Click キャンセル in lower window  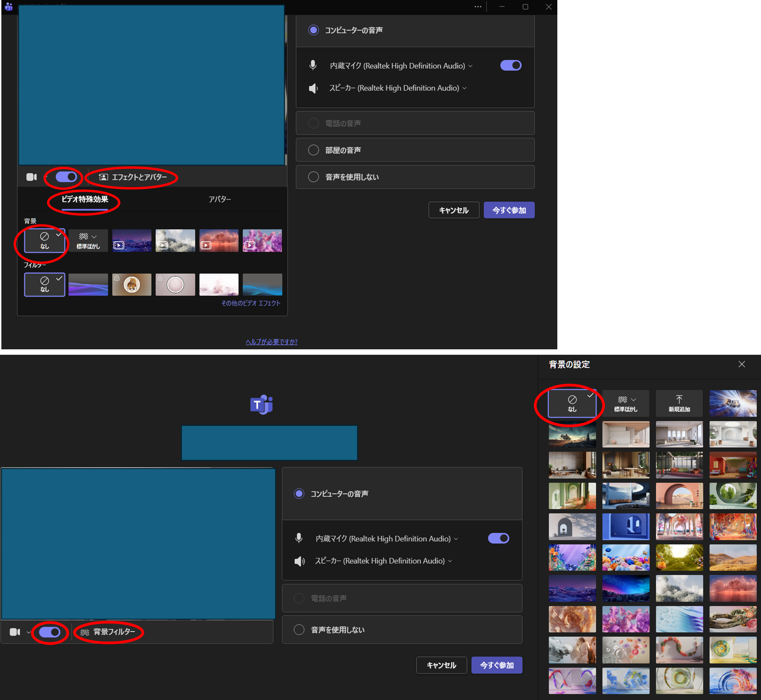(x=441, y=665)
